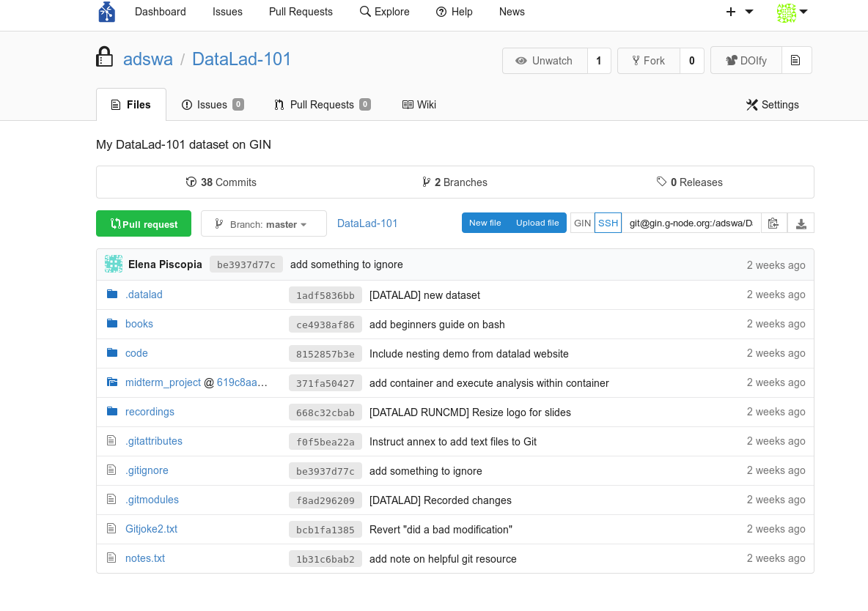Open the Branch master dropdown
868x611 pixels.
pos(263,223)
